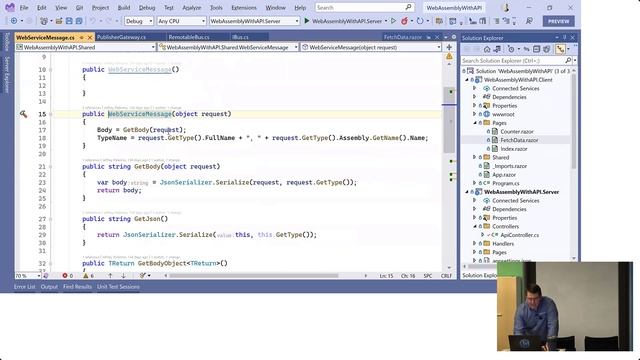Switch to RemotableBus.cs tab

(189, 37)
